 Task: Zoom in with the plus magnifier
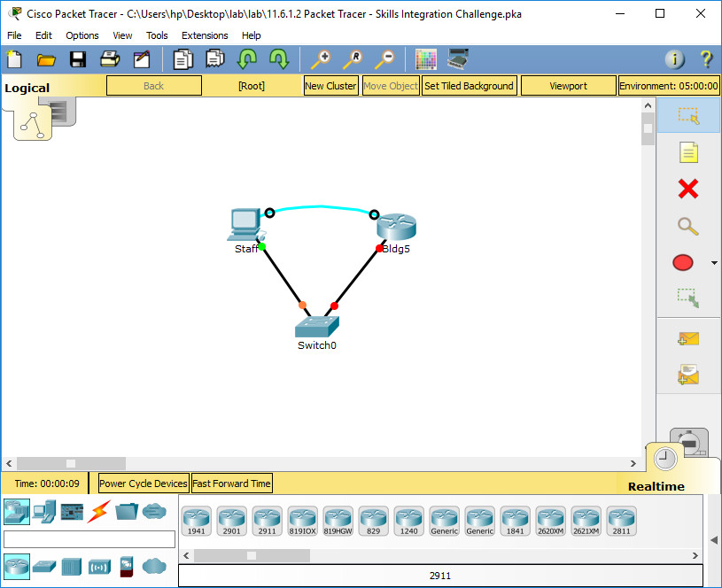(x=321, y=59)
